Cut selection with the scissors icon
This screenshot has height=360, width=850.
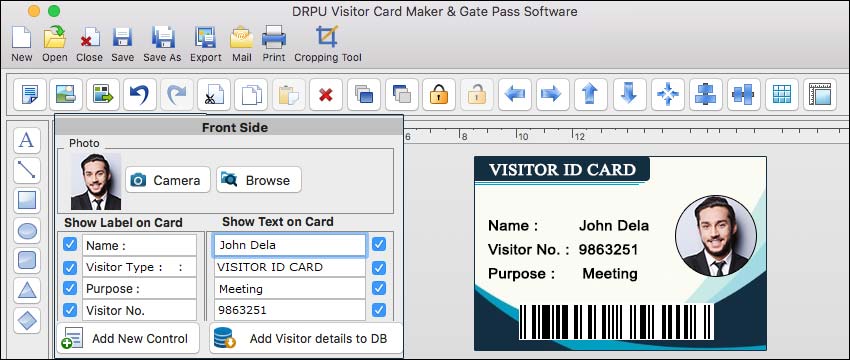[214, 95]
